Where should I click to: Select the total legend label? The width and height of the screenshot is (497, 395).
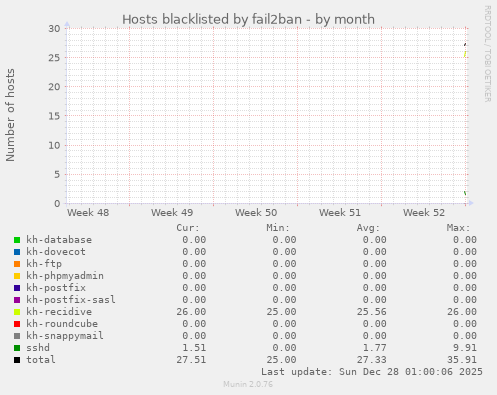pos(41,360)
